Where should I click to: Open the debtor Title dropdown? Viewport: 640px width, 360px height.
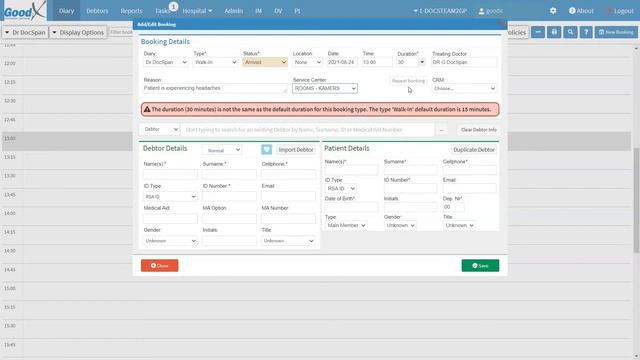pos(288,241)
